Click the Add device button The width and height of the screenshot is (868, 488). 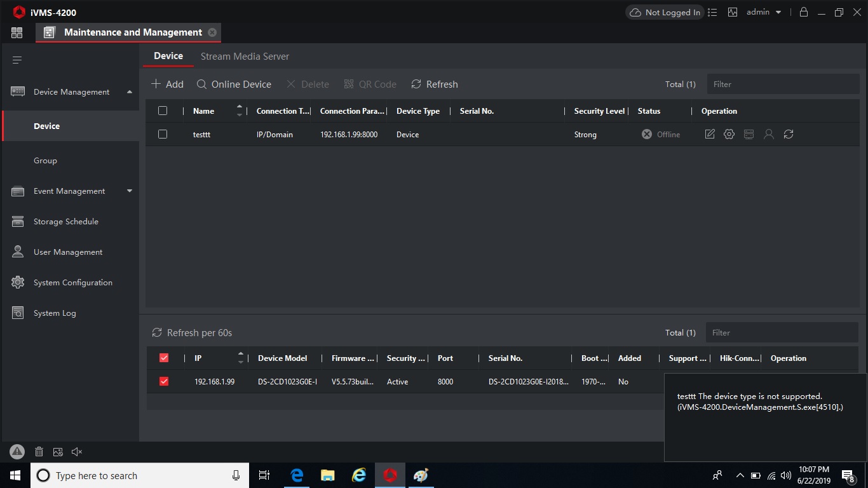click(167, 84)
